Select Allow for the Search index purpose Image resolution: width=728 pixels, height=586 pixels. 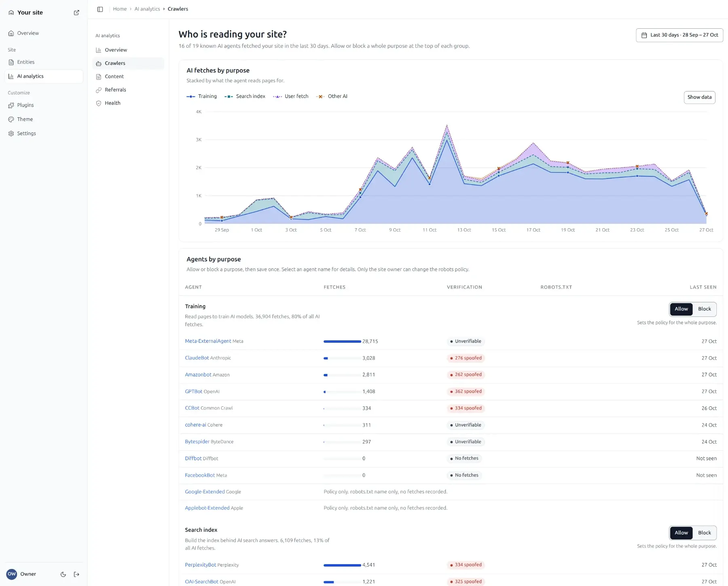681,533
